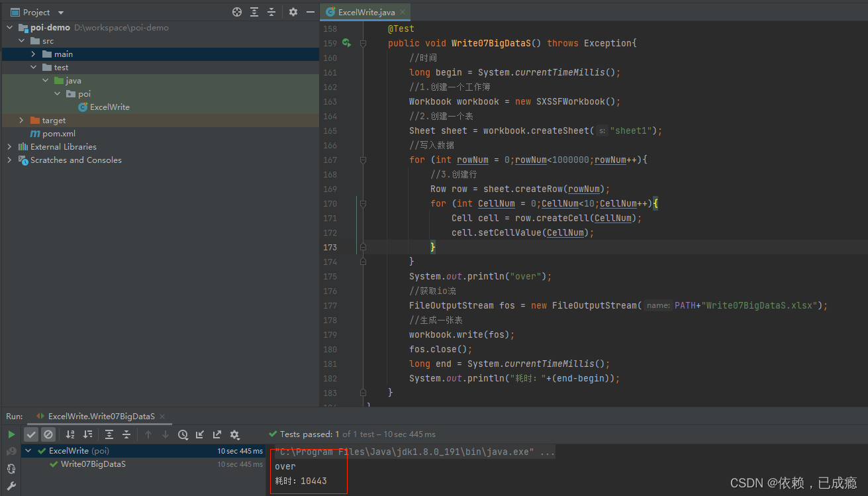Click the @Test annotation at line 158
The width and height of the screenshot is (868, 496).
coord(401,29)
